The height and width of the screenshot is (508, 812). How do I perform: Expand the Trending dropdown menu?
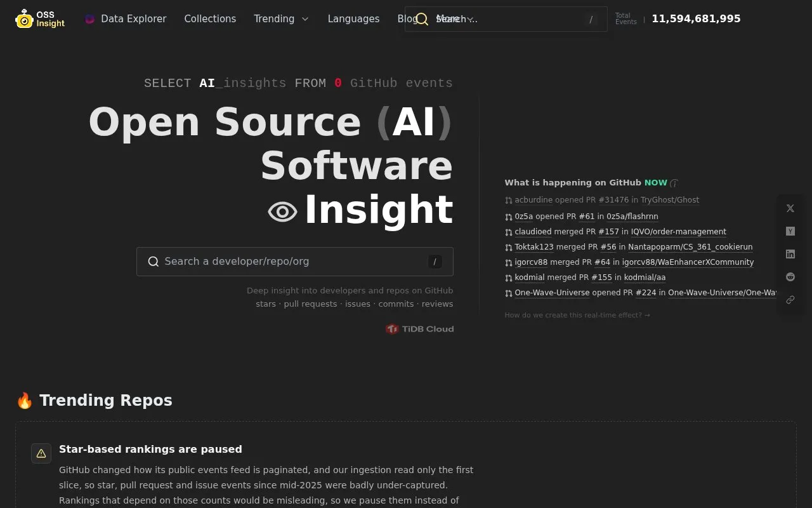coord(282,19)
